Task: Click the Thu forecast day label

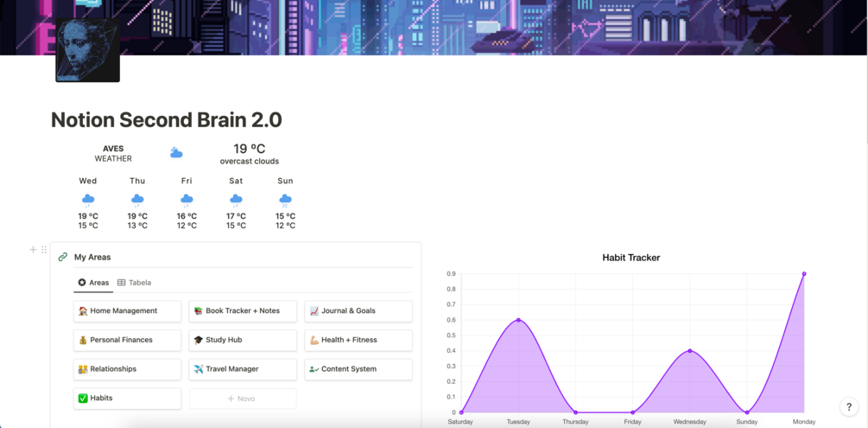Action: click(137, 181)
